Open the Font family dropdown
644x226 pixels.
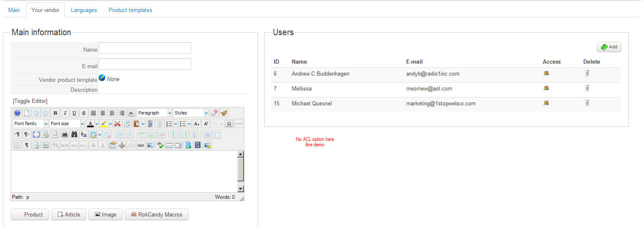coord(31,124)
